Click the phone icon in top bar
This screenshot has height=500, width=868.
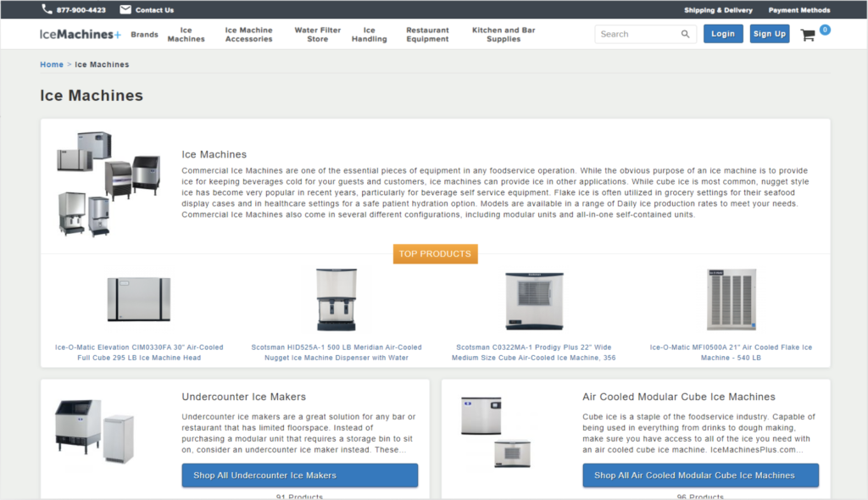[47, 8]
